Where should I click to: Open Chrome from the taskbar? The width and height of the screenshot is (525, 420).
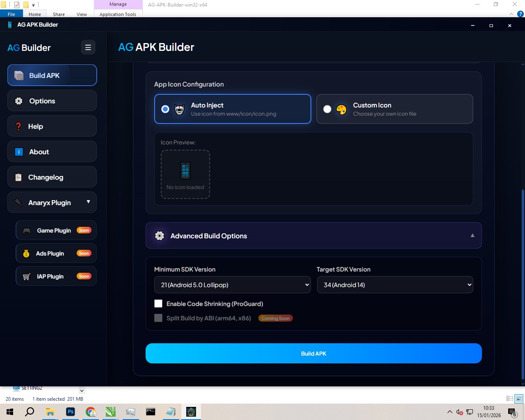click(x=91, y=412)
